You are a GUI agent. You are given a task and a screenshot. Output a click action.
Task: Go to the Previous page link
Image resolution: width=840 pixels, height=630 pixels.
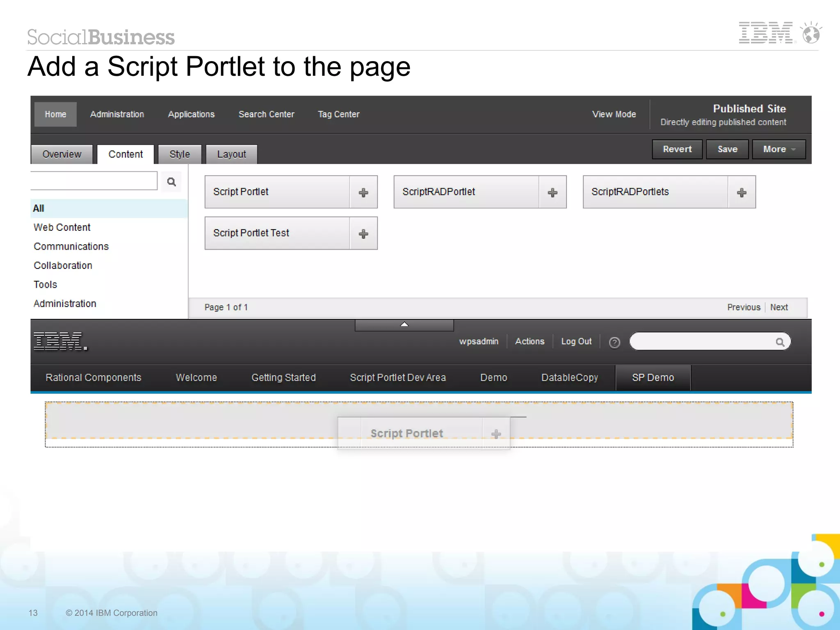point(744,307)
